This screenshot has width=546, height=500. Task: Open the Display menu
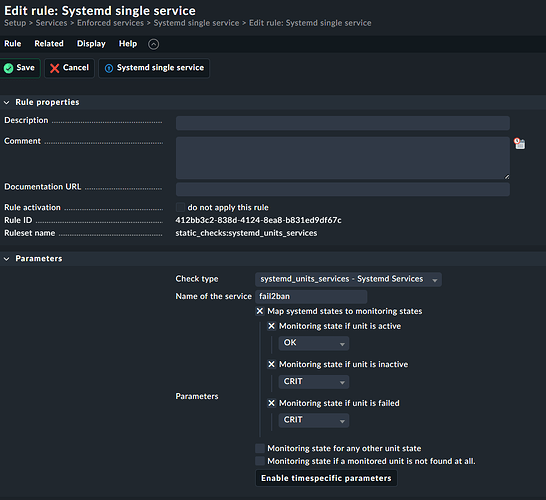coord(91,44)
